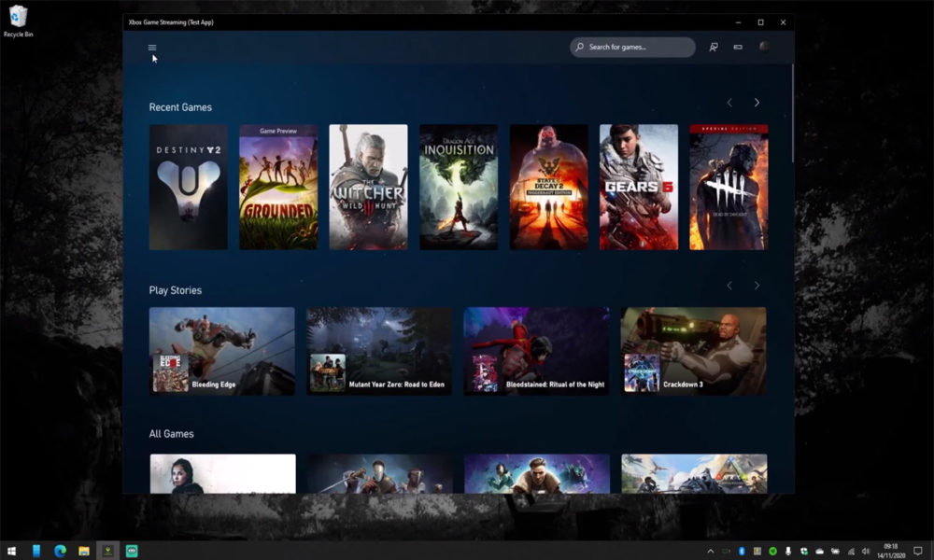Click the Search for games field
This screenshot has height=560, width=934.
(632, 47)
